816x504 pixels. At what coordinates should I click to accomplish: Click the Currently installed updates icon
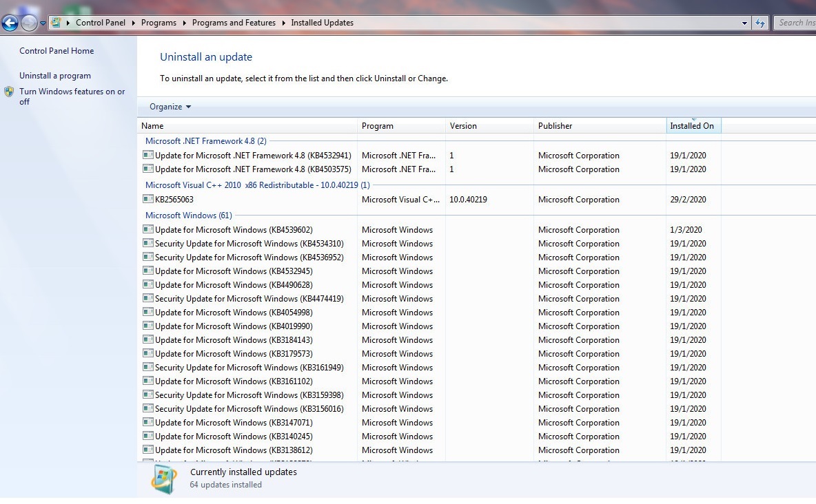[x=163, y=478]
